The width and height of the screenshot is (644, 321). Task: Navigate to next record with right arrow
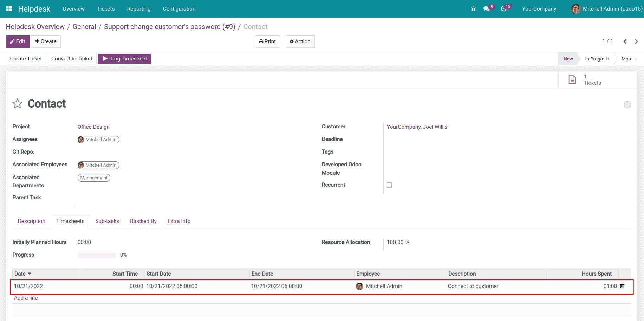tap(636, 41)
